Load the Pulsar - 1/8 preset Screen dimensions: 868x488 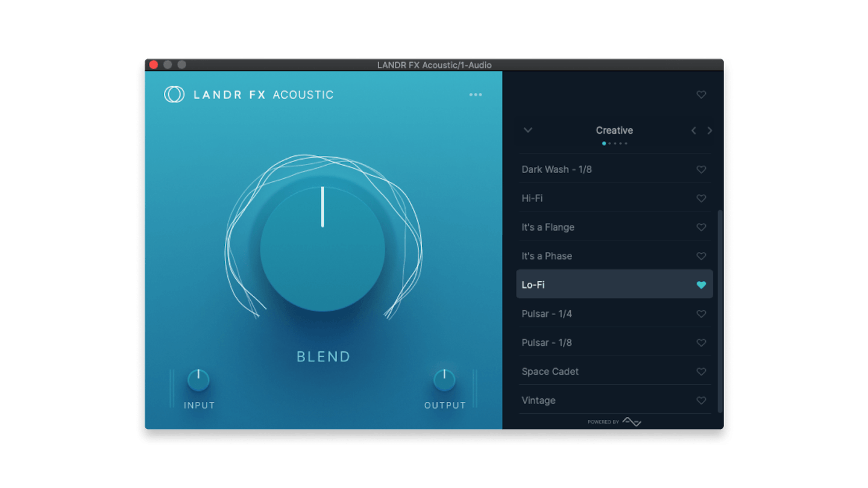coord(614,343)
